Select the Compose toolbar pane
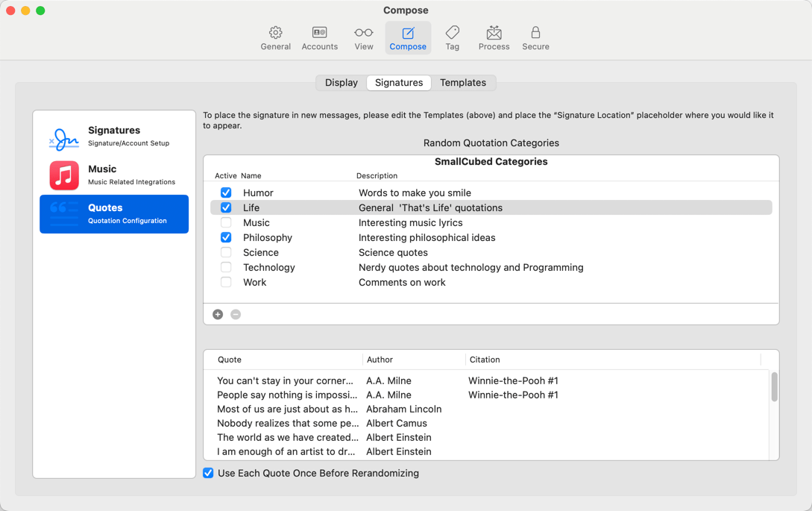This screenshot has height=511, width=812. pos(408,38)
